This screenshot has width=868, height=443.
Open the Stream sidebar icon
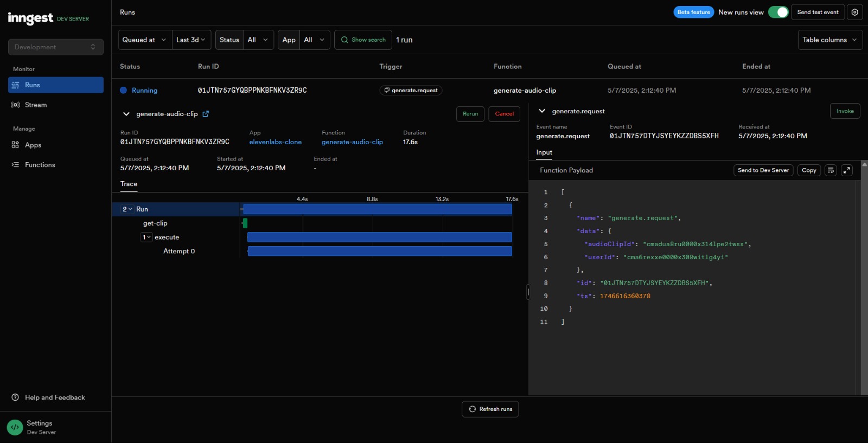16,105
